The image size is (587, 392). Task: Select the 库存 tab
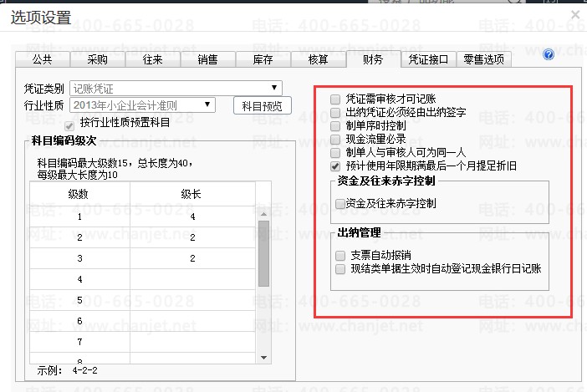click(263, 60)
